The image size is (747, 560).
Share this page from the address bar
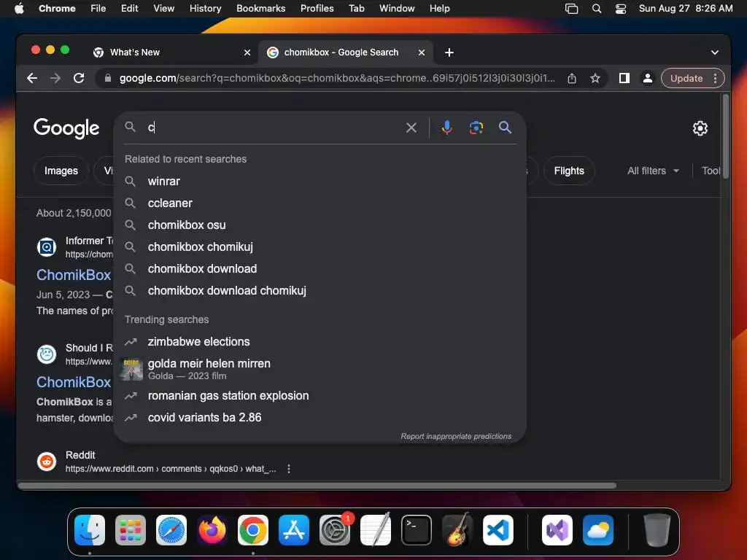coord(572,78)
